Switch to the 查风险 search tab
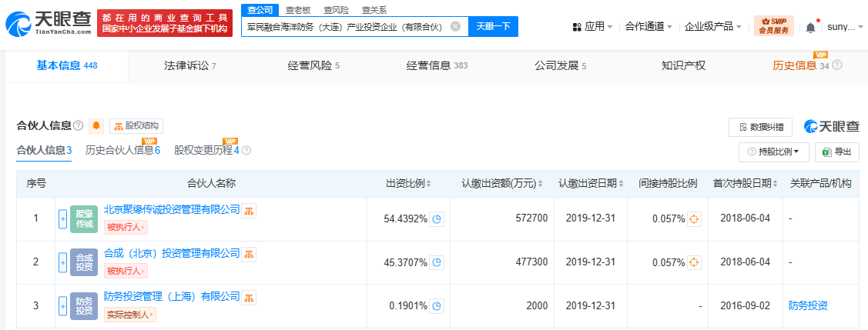This screenshot has height=330, width=868. pos(336,10)
